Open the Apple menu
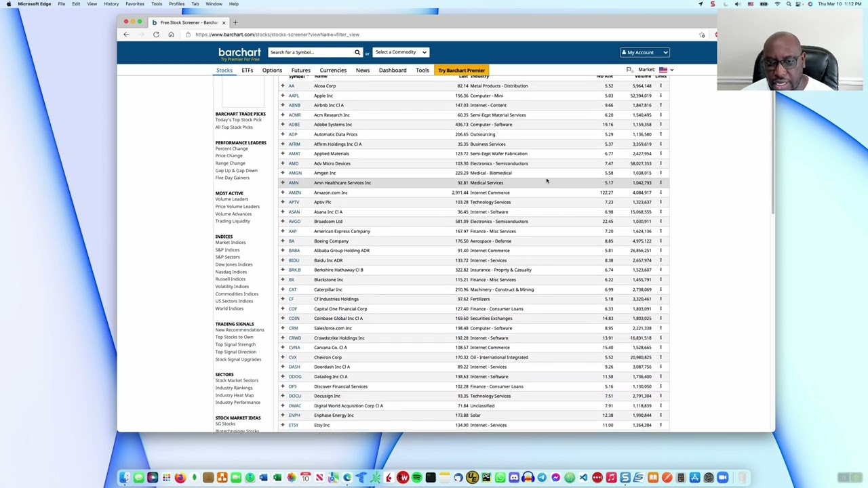This screenshot has width=868, height=488. pos(8,4)
